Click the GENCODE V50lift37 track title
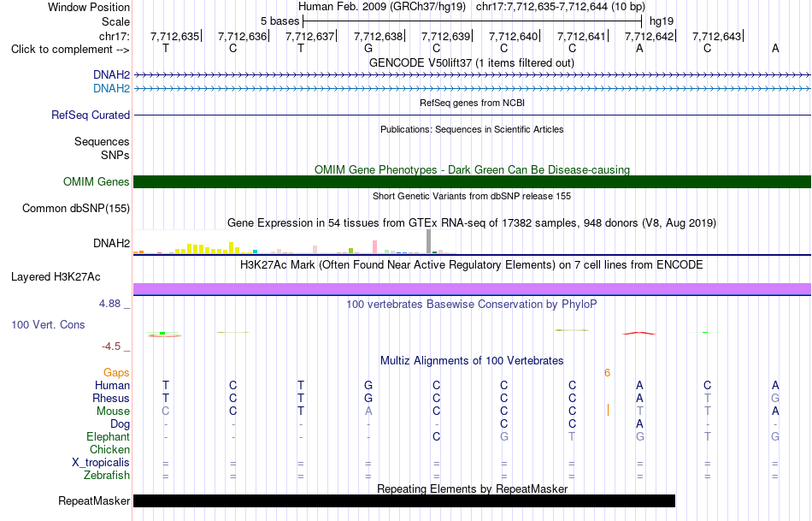Screen dimensions: 812x521 click(472, 62)
